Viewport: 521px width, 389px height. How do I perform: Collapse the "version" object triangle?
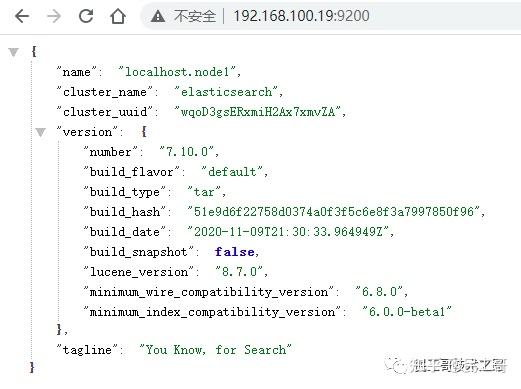click(x=41, y=132)
